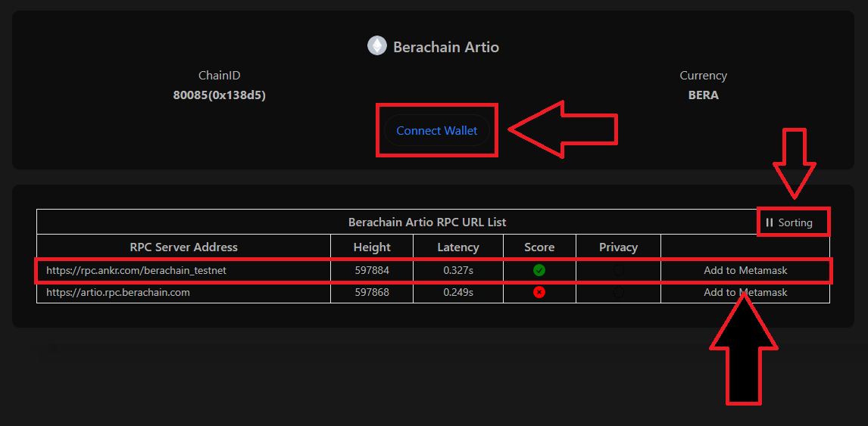Click green check score icon for ankr RPC
This screenshot has height=426, width=868.
[x=539, y=270]
